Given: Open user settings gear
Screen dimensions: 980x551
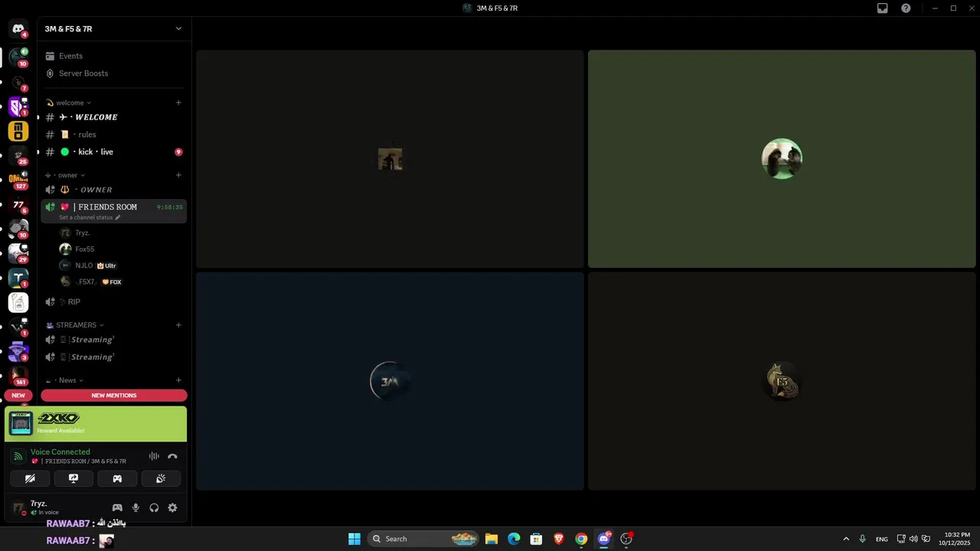Looking at the screenshot, I should coord(172,507).
